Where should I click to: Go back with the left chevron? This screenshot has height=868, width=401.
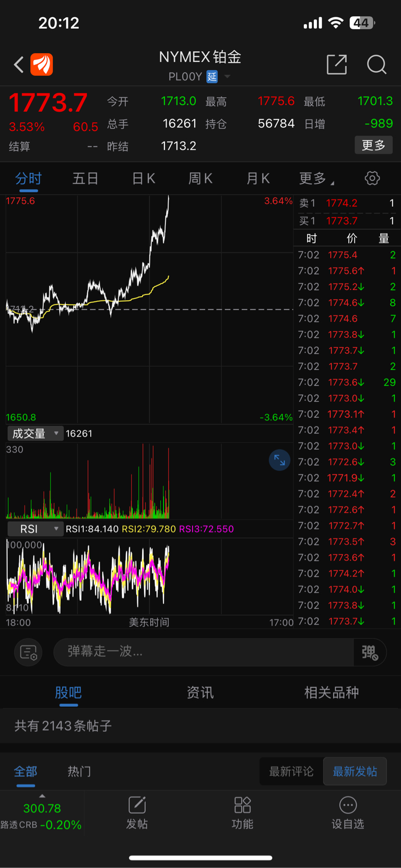19,65
